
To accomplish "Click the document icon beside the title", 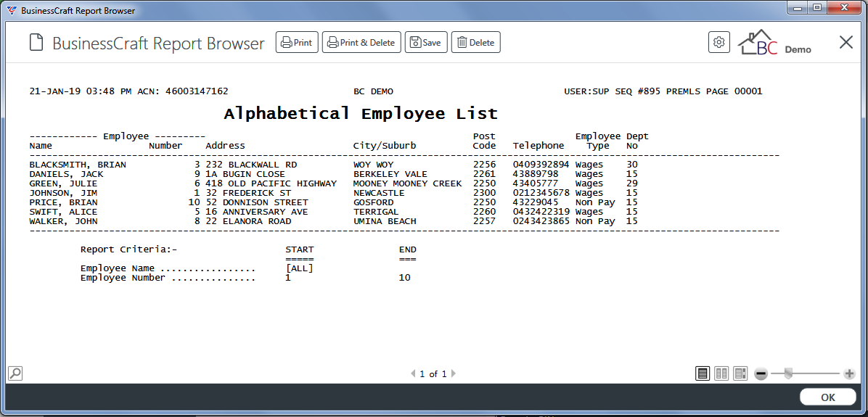I will [x=36, y=43].
